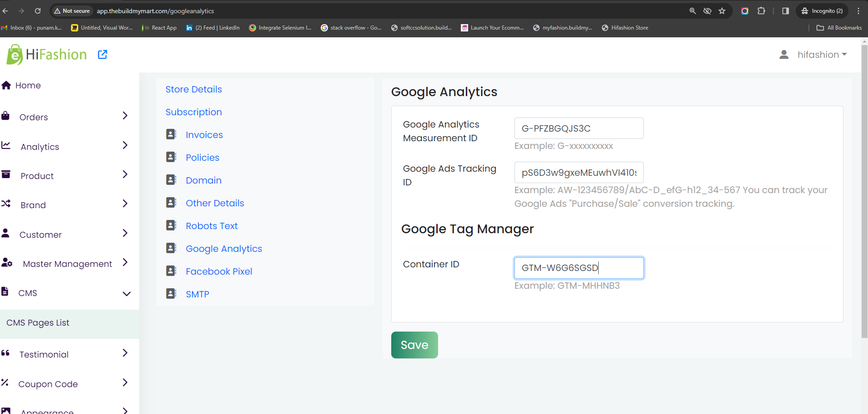Click the icon beside Domain

click(x=171, y=179)
